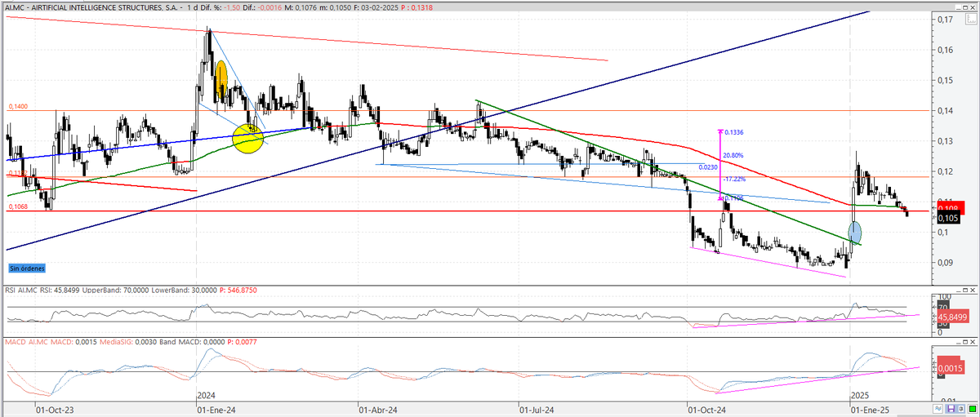Image resolution: width=980 pixels, height=417 pixels.
Task: Minimize the main price chart panel
Action: (x=958, y=7)
